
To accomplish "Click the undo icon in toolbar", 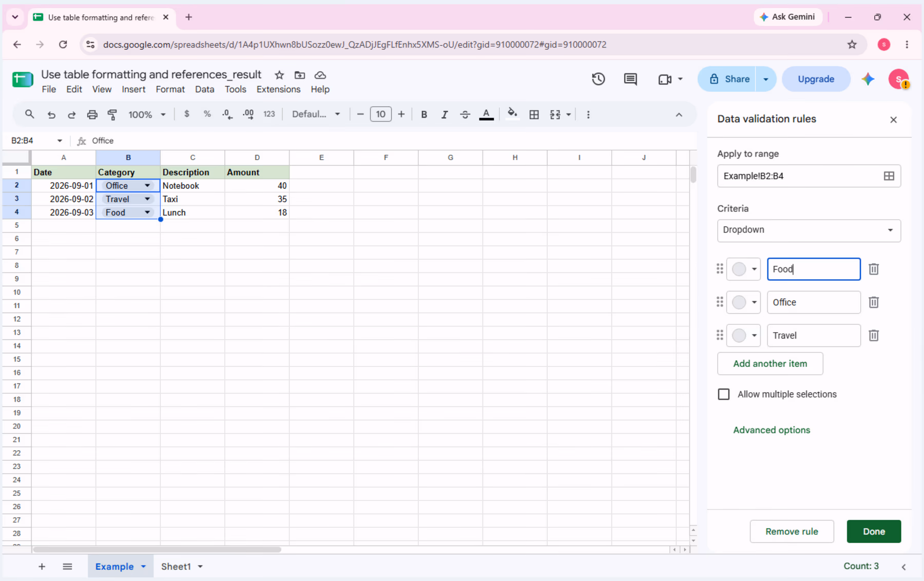I will pyautogui.click(x=51, y=114).
